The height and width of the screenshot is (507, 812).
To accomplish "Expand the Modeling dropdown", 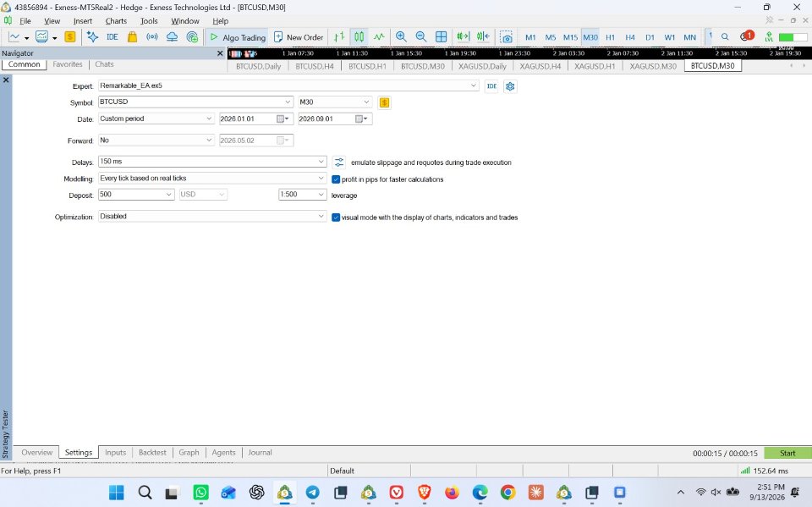I will point(212,179).
